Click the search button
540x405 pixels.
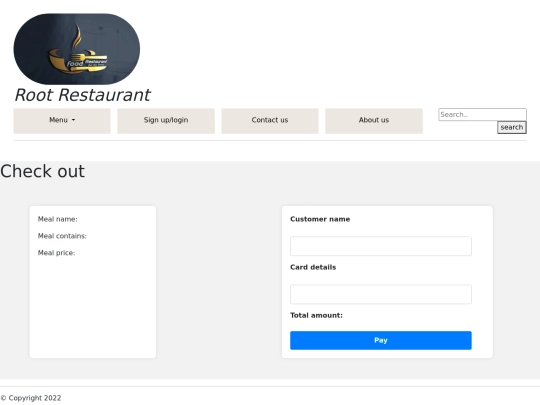pos(512,127)
